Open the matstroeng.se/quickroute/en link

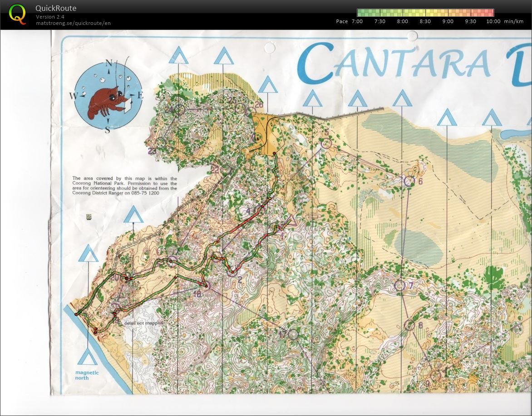pos(73,23)
